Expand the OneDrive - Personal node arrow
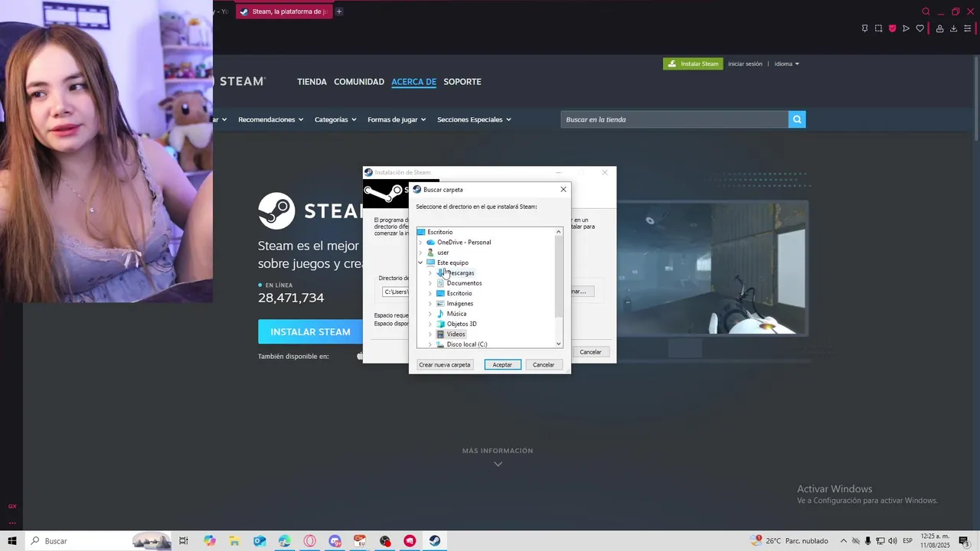 point(420,243)
